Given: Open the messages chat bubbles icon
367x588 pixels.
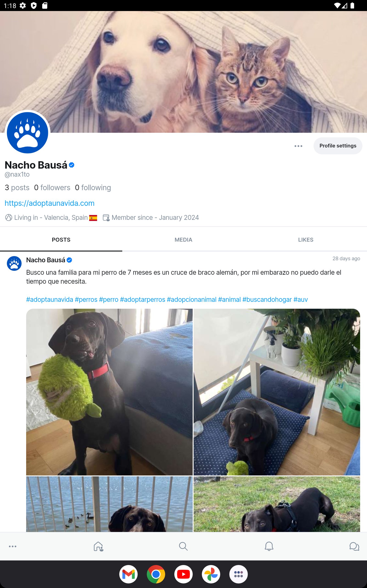Looking at the screenshot, I should click(354, 546).
